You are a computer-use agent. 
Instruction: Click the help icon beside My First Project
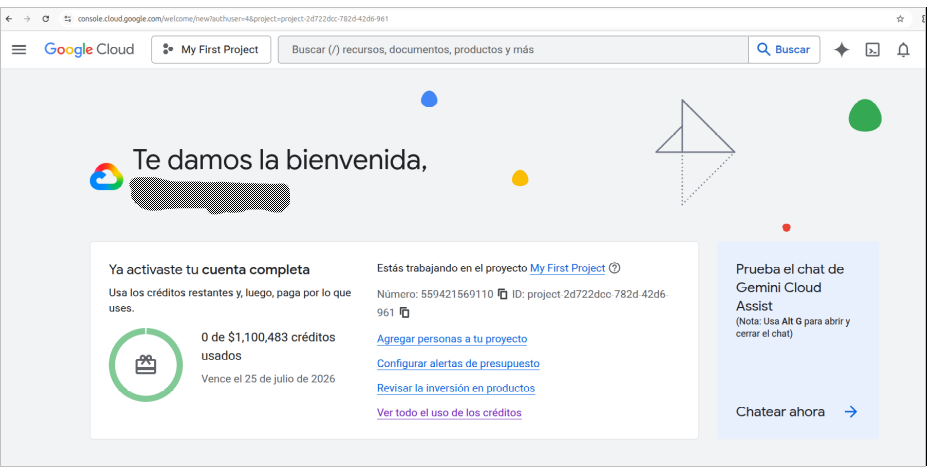[x=615, y=268]
